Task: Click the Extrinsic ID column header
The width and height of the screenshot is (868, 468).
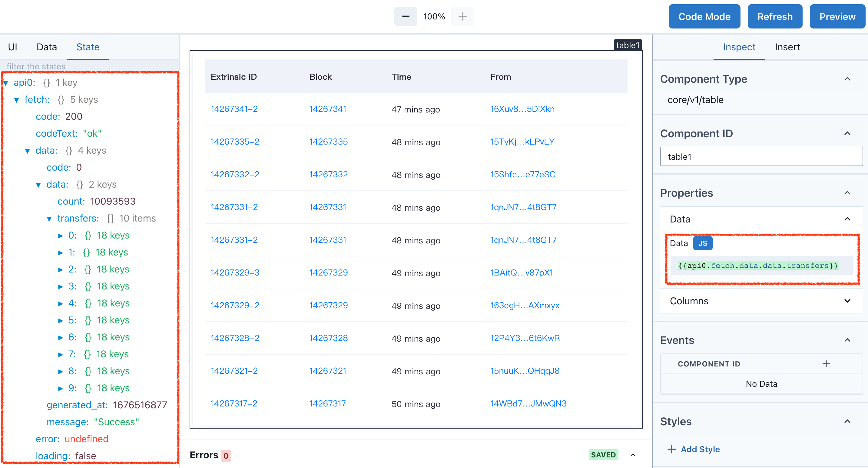Action: [234, 77]
